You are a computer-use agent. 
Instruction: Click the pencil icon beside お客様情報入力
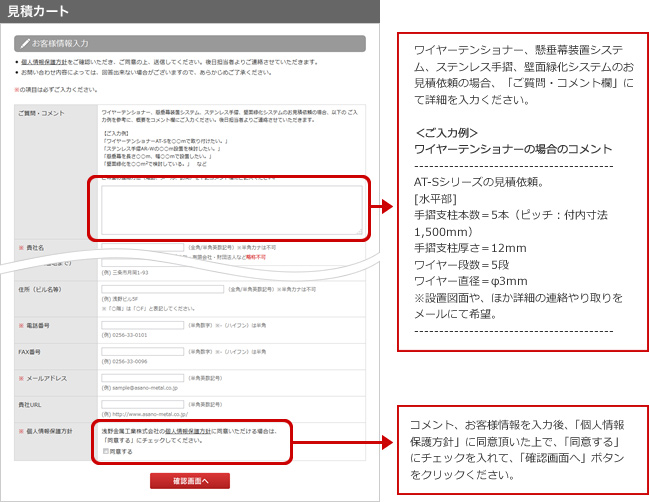click(x=24, y=44)
